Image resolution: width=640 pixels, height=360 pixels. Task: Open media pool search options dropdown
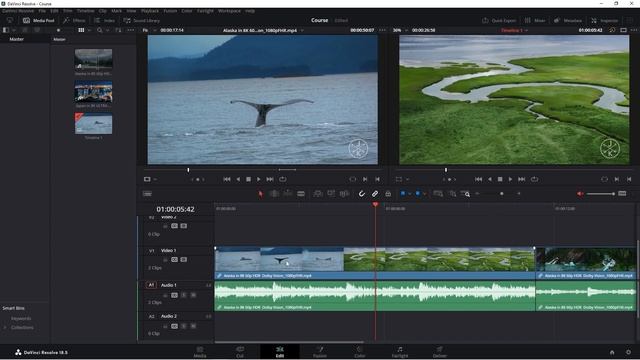tap(107, 30)
